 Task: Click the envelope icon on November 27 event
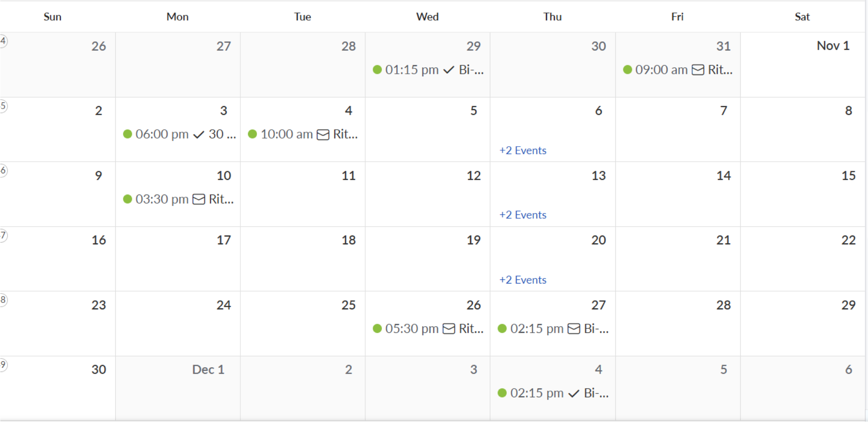pos(573,329)
